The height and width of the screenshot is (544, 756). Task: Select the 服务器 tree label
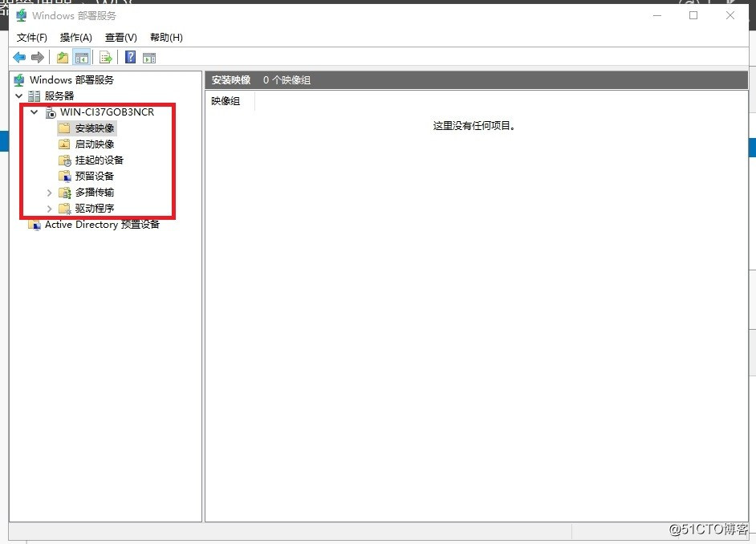[59, 96]
